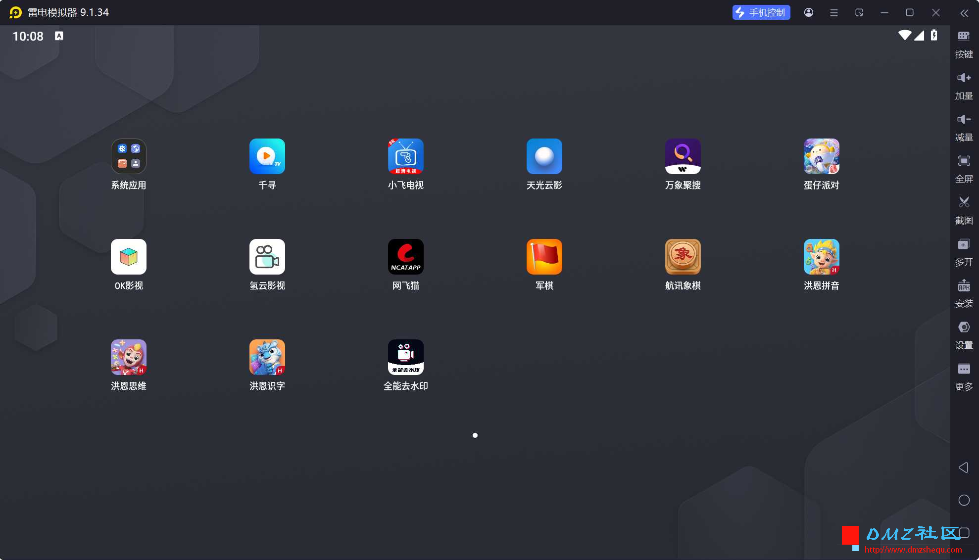Open 洪恩识字 app
Image resolution: width=979 pixels, height=560 pixels.
click(x=267, y=357)
